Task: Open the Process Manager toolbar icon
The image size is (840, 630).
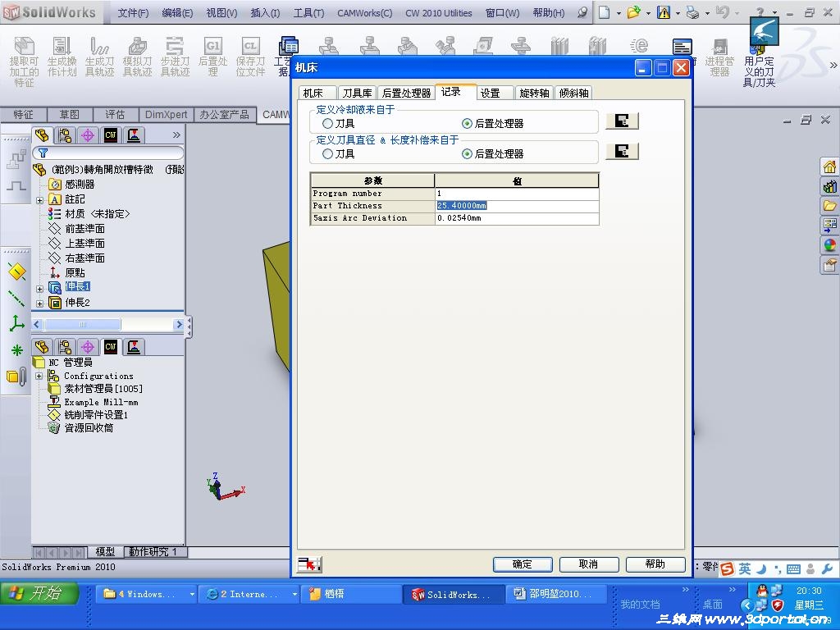Action: pyautogui.click(x=719, y=47)
